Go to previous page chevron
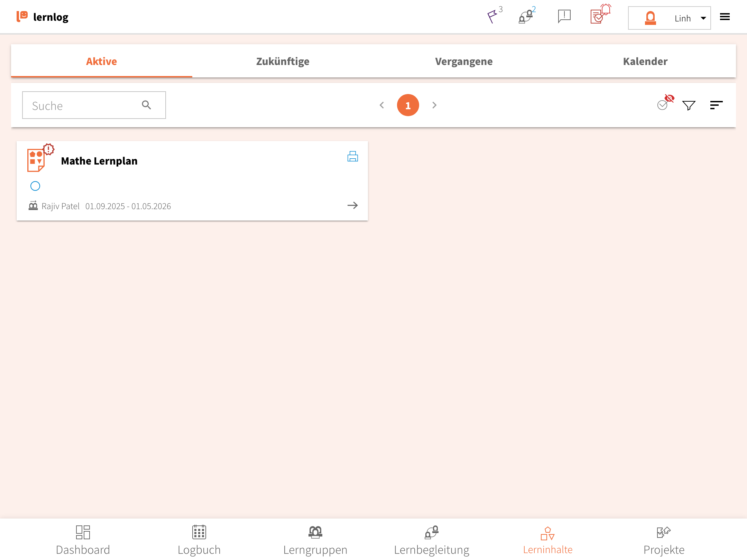This screenshot has width=747, height=560. coord(382,105)
